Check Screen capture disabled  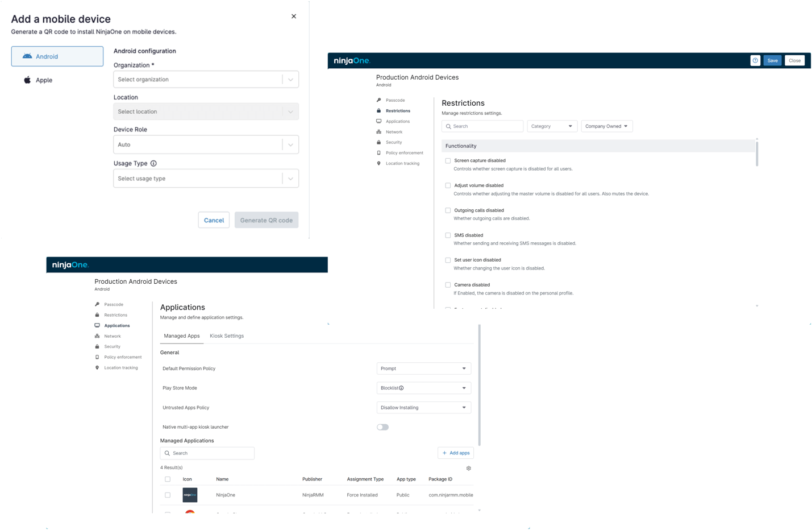click(x=448, y=161)
